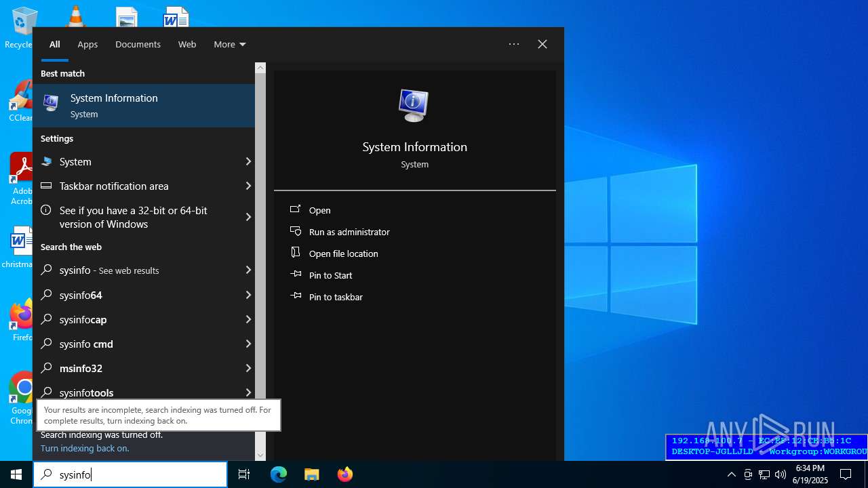Image resolution: width=868 pixels, height=488 pixels.
Task: Switch to the Web search tab
Action: (x=187, y=44)
